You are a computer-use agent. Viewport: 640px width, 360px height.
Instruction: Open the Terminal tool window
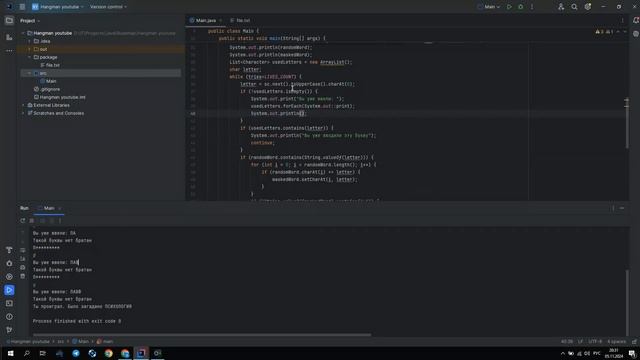9,304
